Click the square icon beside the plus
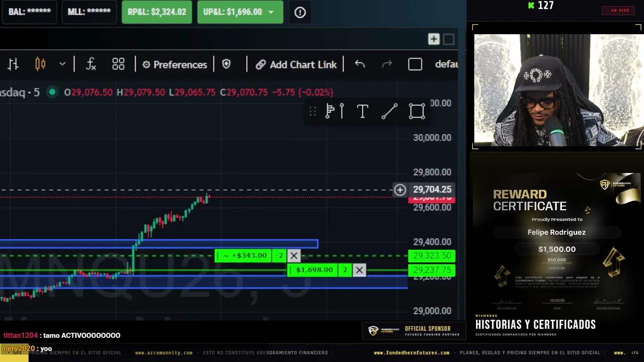Screen dimensions: 644x362 click(x=449, y=39)
